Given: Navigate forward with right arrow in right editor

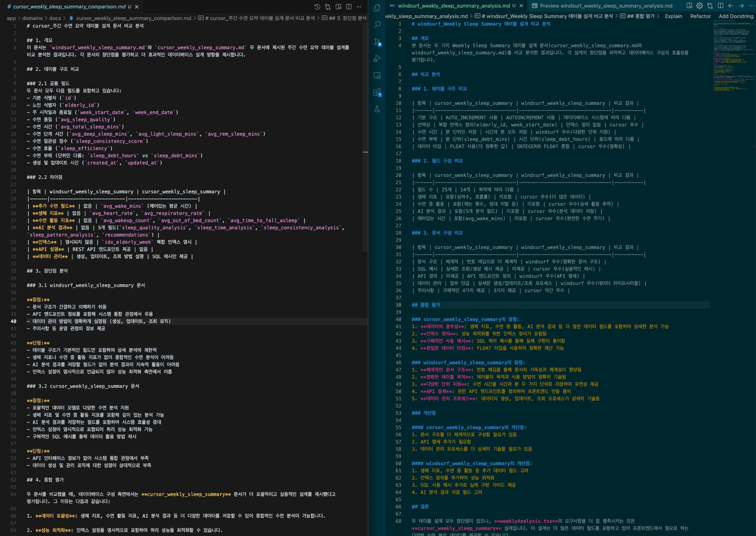Looking at the screenshot, I should tap(741, 6).
